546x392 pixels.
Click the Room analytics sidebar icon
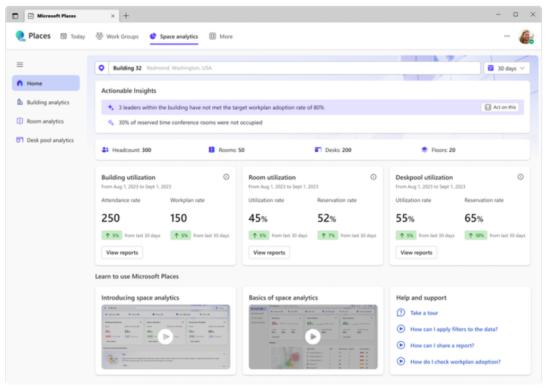[20, 121]
